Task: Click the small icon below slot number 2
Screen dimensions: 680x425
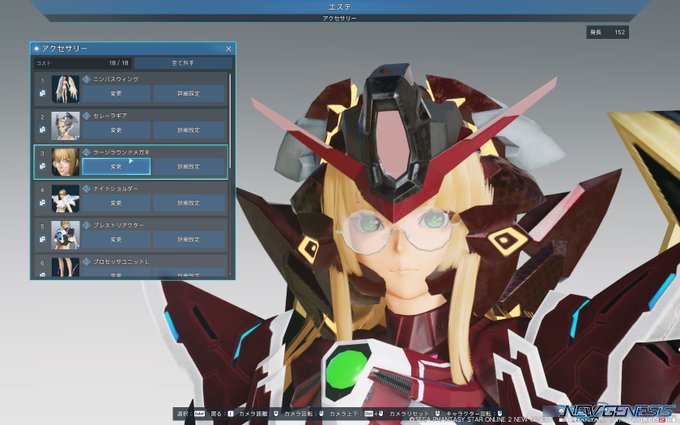Action: click(x=42, y=129)
